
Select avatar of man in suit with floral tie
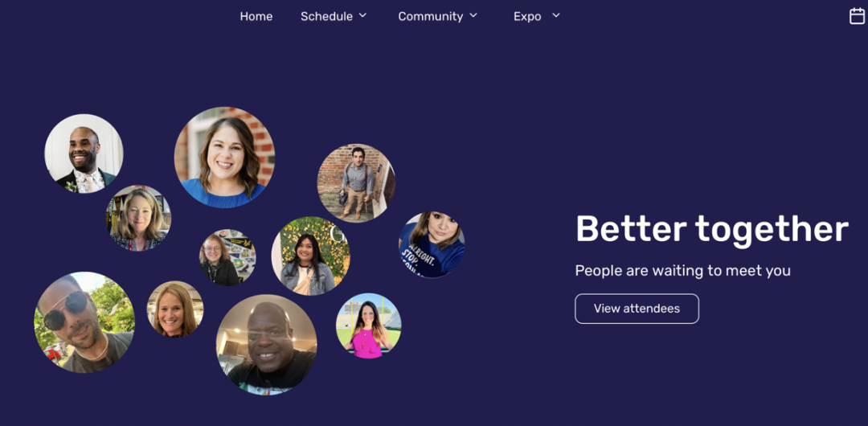point(84,154)
